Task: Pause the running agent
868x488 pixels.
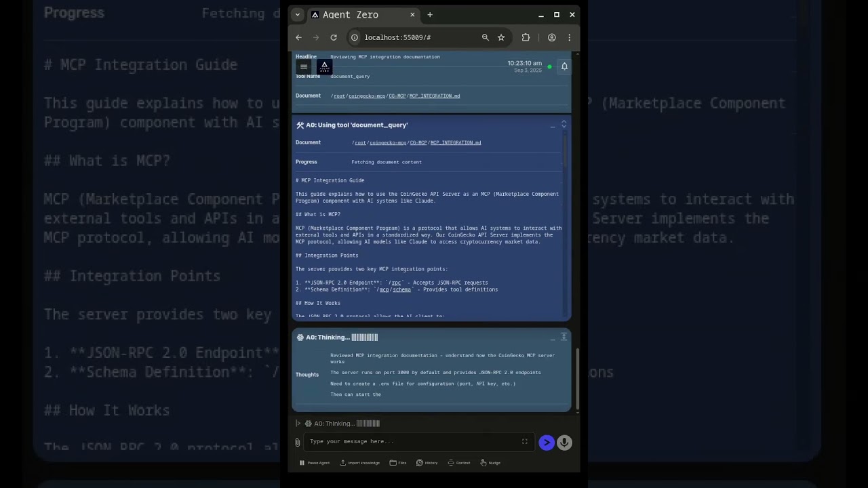Action: click(314, 463)
